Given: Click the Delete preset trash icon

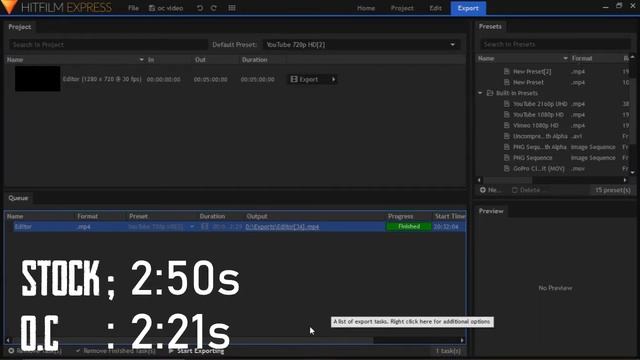Looking at the screenshot, I should point(514,190).
